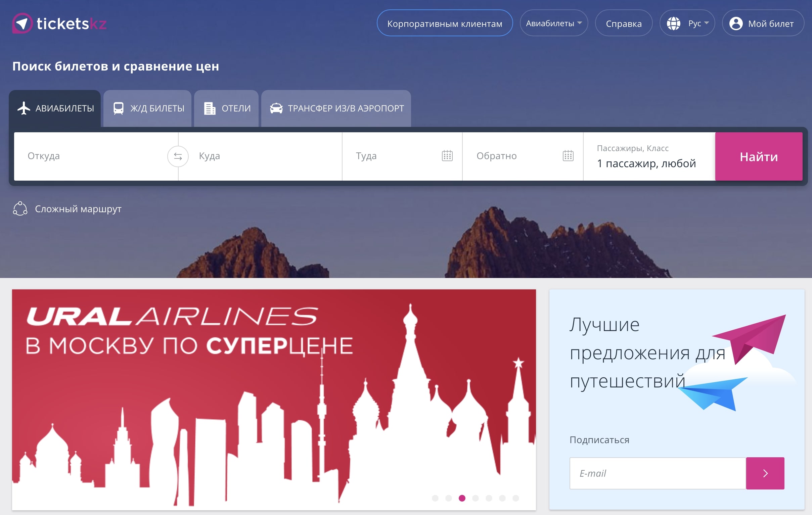Open Мой билет
The image size is (812, 515).
(763, 23)
